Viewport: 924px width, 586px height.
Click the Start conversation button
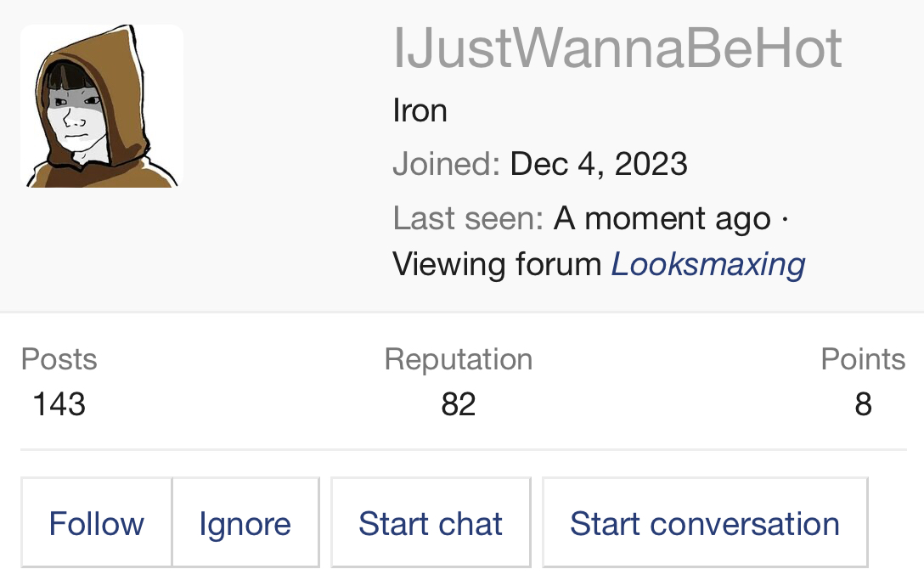705,523
